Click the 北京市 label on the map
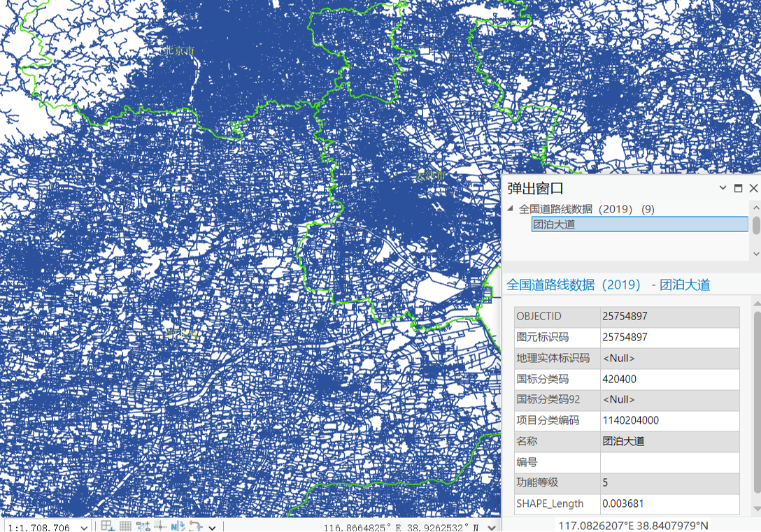Image resolution: width=761 pixels, height=532 pixels. tap(178, 50)
